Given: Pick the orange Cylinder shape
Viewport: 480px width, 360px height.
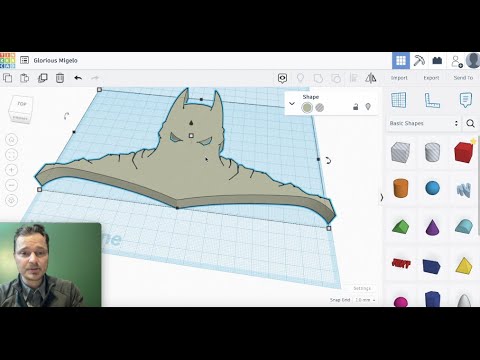Looking at the screenshot, I should tap(400, 188).
